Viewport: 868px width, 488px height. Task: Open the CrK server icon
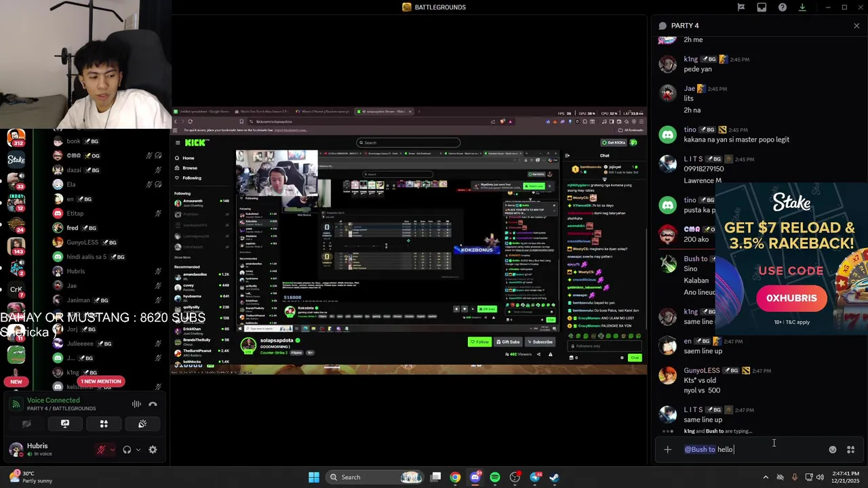tap(16, 289)
